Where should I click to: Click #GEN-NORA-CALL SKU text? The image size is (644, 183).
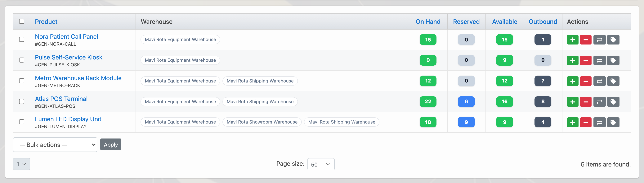click(x=56, y=44)
